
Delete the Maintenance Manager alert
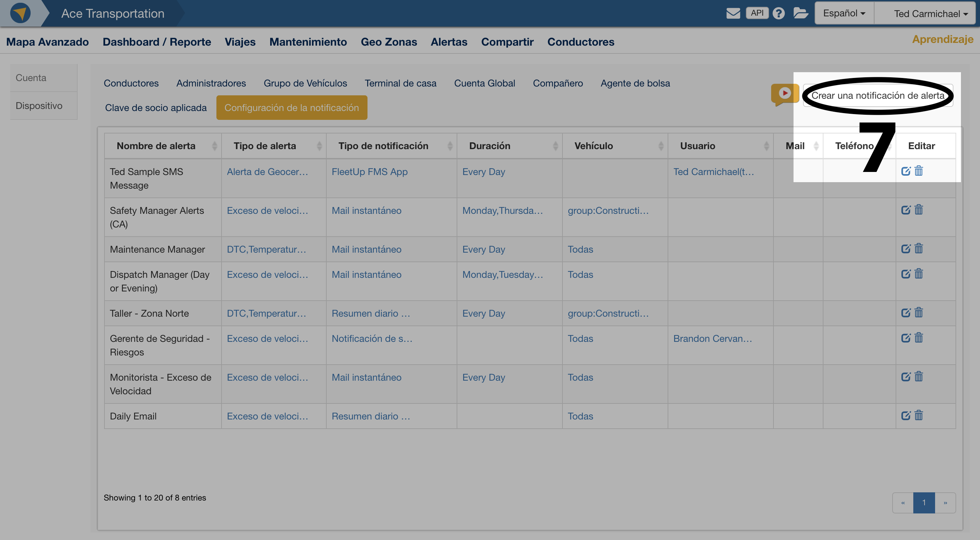pos(919,249)
